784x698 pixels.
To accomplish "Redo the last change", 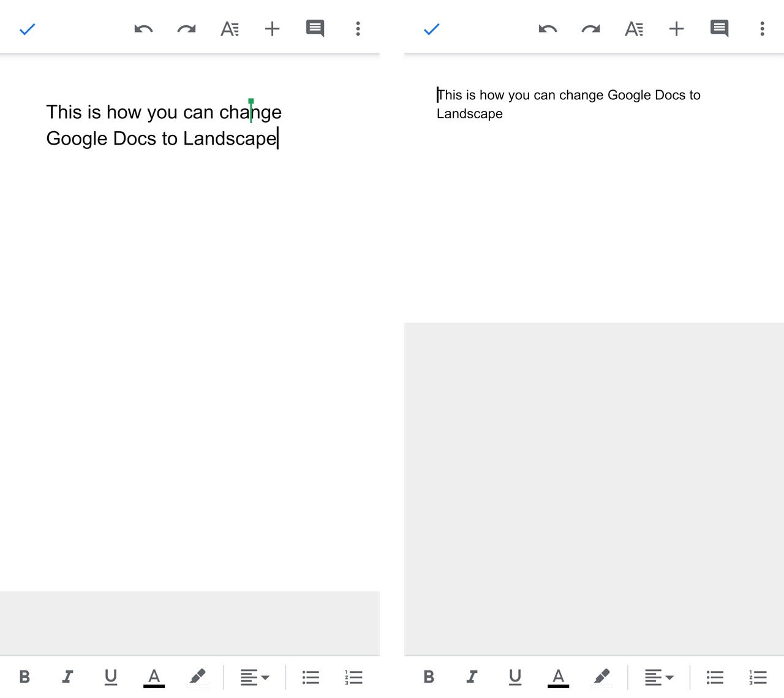I will (186, 28).
